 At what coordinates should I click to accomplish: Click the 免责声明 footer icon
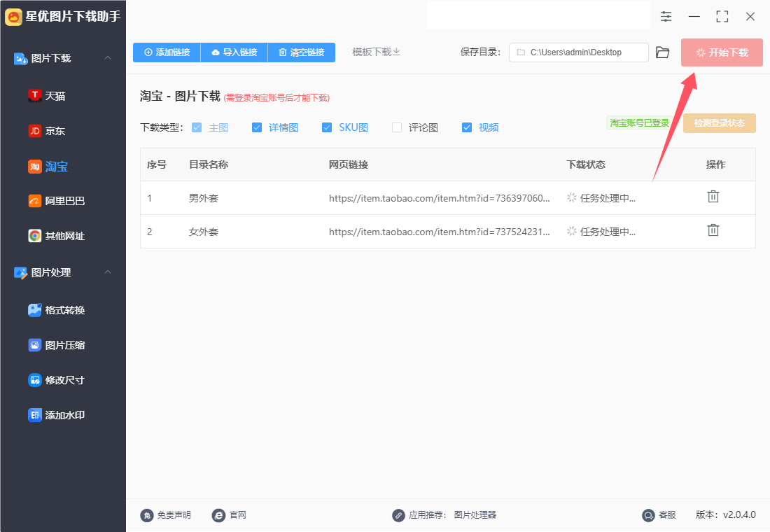[147, 515]
